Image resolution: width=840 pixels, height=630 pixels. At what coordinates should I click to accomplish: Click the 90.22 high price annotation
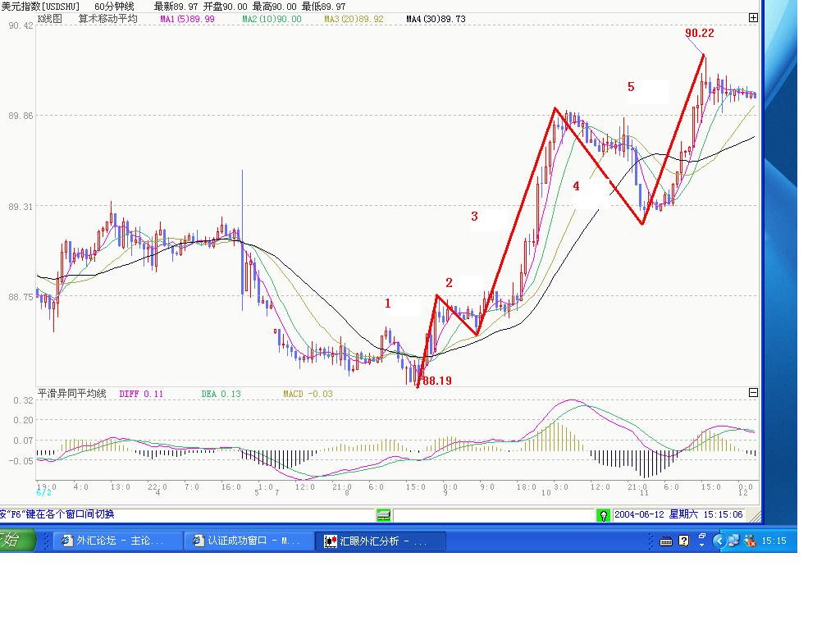click(699, 33)
